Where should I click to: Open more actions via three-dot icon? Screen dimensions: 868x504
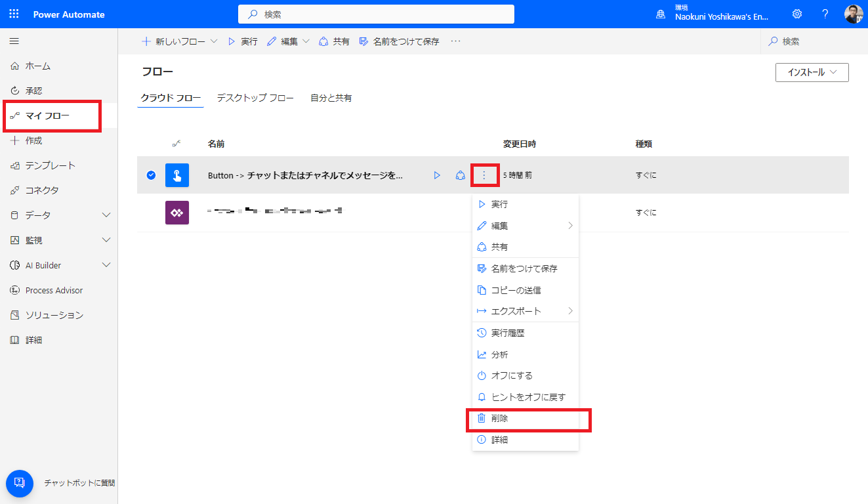click(484, 175)
